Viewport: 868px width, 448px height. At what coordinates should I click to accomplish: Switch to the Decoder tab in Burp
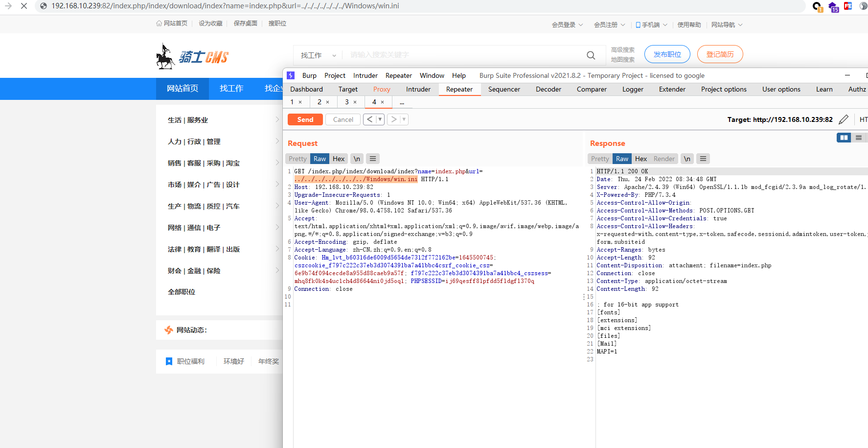[x=548, y=89]
